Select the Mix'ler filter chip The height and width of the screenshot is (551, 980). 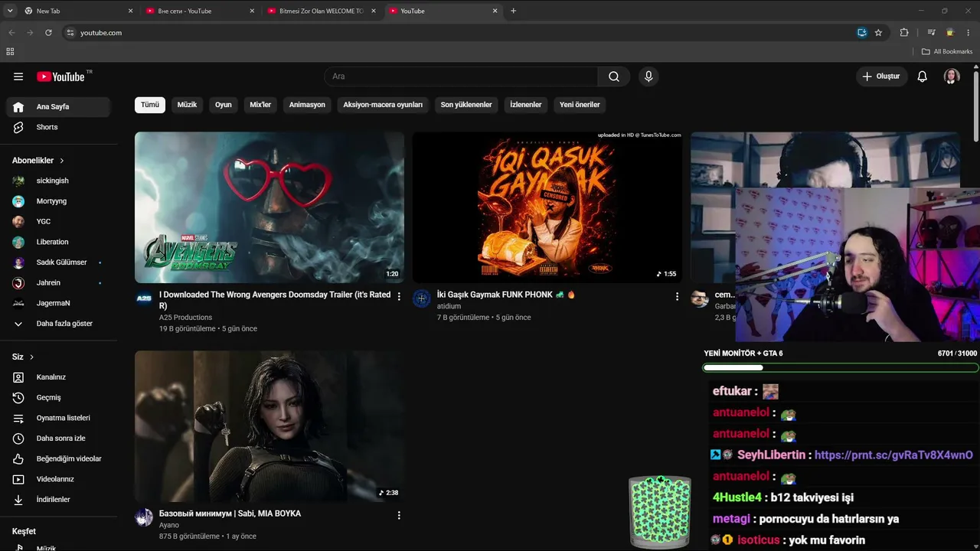click(260, 105)
